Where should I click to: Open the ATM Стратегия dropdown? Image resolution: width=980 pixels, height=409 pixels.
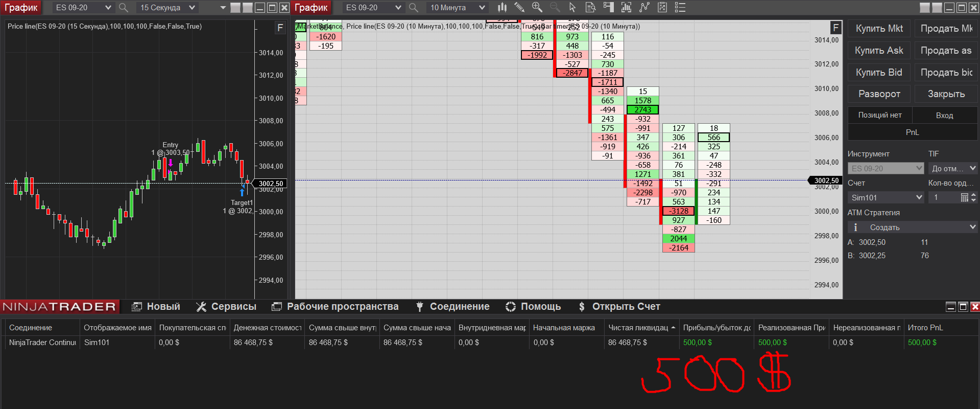click(x=913, y=227)
